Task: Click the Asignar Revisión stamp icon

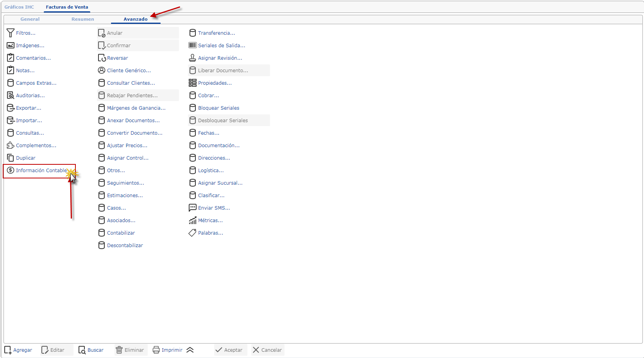Action: click(193, 58)
